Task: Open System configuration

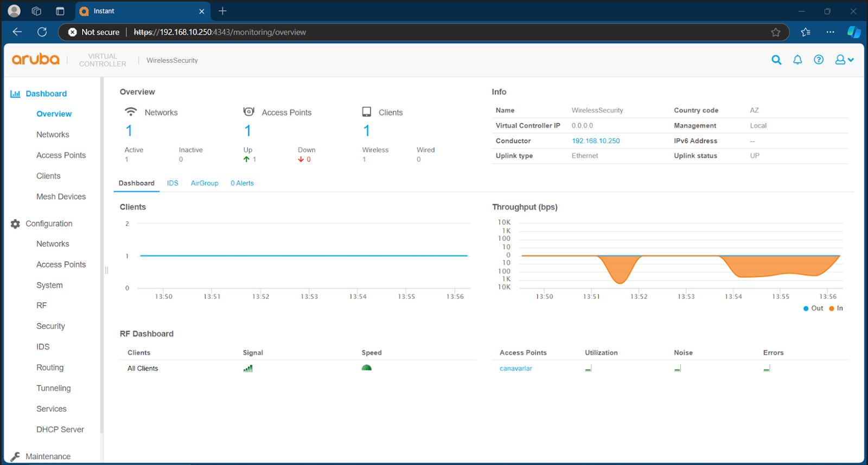Action: (x=49, y=285)
